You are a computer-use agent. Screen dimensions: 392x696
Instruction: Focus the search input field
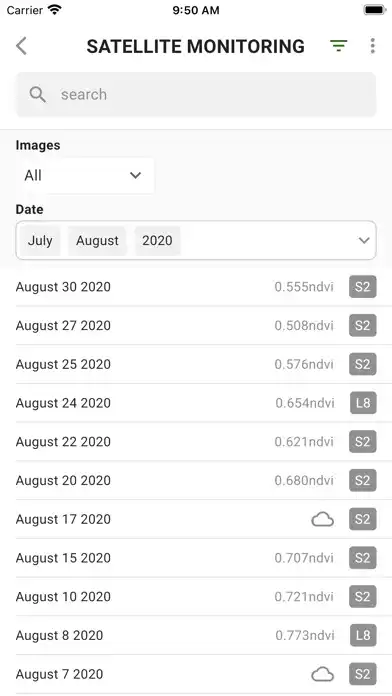pyautogui.click(x=196, y=95)
